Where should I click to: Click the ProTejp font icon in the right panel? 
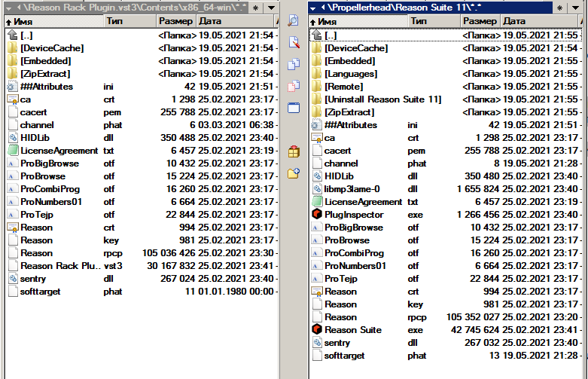317,279
